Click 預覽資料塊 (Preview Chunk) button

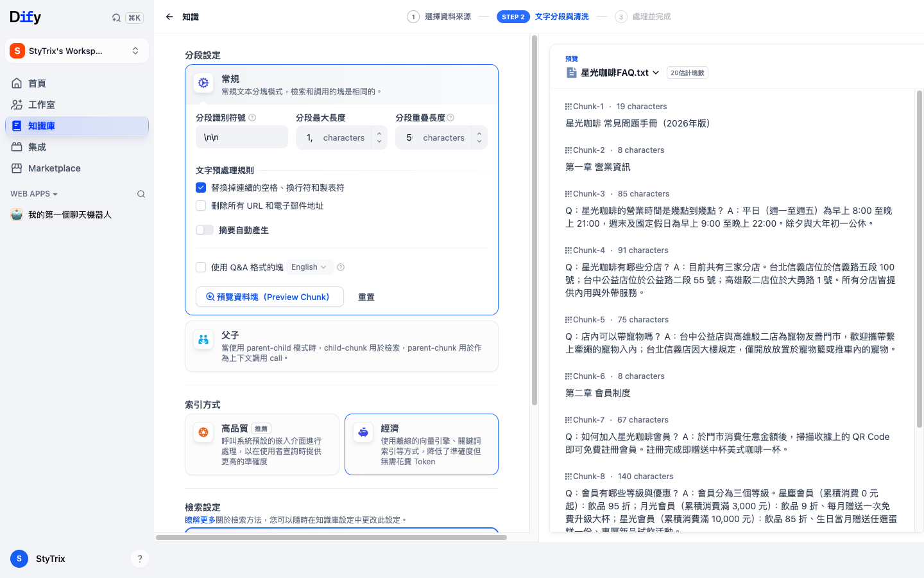click(269, 297)
